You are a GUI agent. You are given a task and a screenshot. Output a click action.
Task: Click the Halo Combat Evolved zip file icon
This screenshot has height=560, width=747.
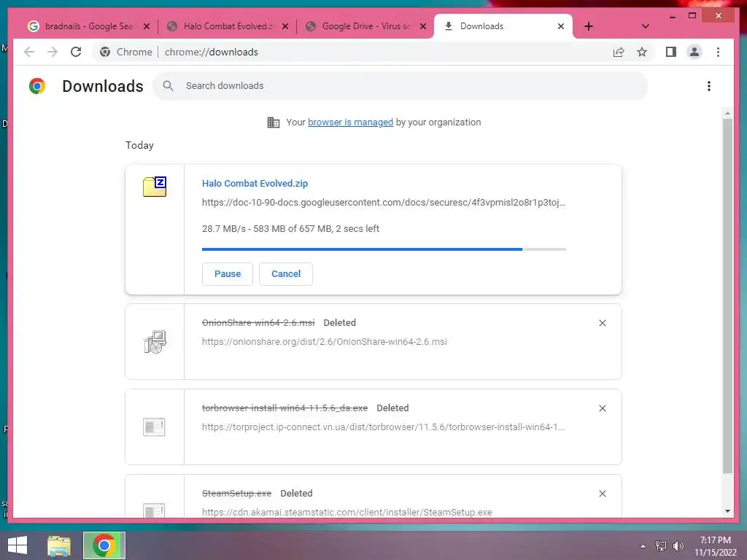(155, 186)
